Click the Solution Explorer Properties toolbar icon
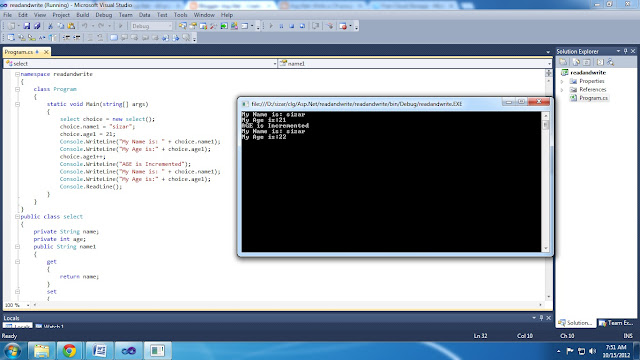Viewport: 640px width, 360px height. click(x=563, y=62)
